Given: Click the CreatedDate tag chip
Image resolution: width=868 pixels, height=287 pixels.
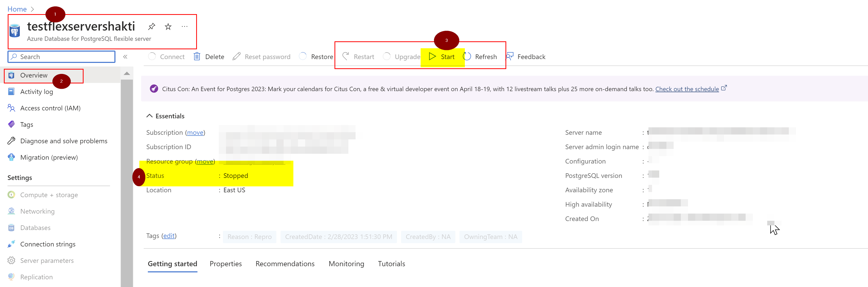Looking at the screenshot, I should click(x=338, y=236).
